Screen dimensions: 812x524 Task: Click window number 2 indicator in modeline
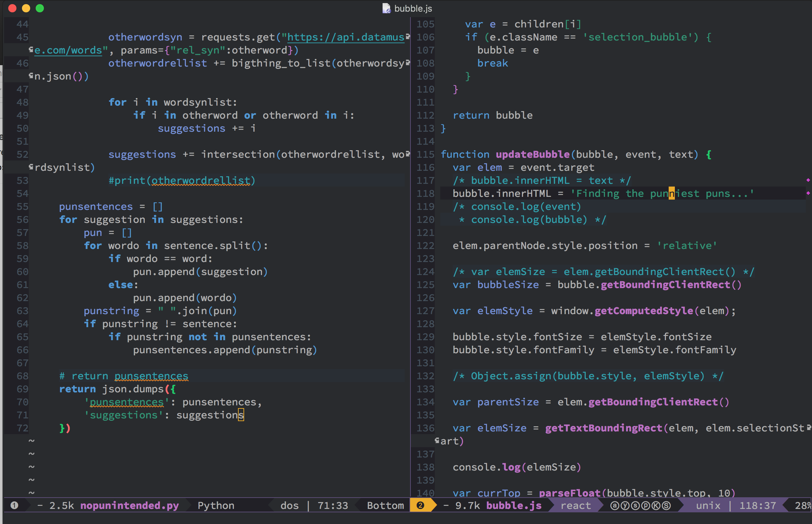coord(420,505)
